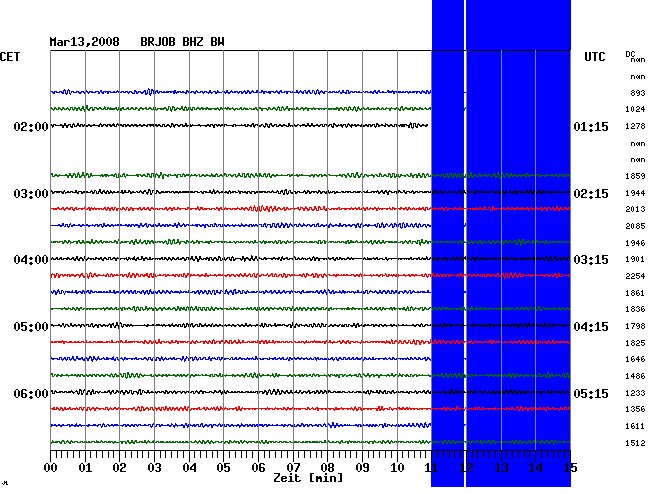The height and width of the screenshot is (494, 650).
Task: Click the CET time label "06:00"
Action: tap(31, 393)
